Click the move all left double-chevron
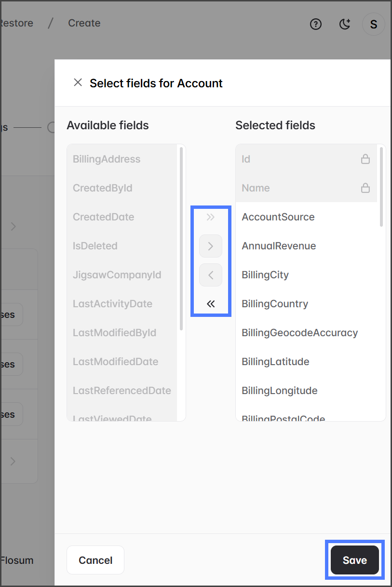 point(211,304)
